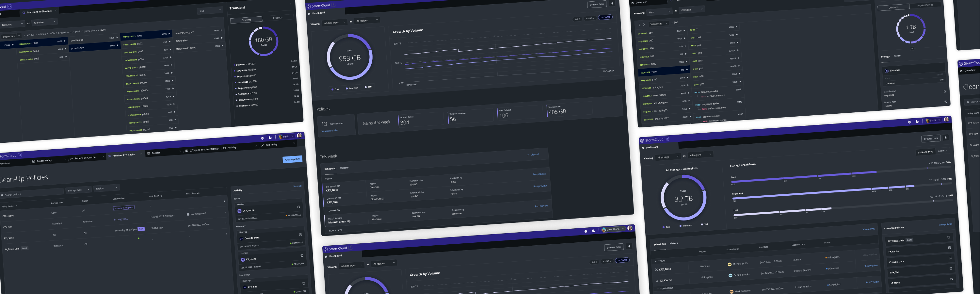
Task: Follow the View all Policies link
Action: tap(329, 131)
